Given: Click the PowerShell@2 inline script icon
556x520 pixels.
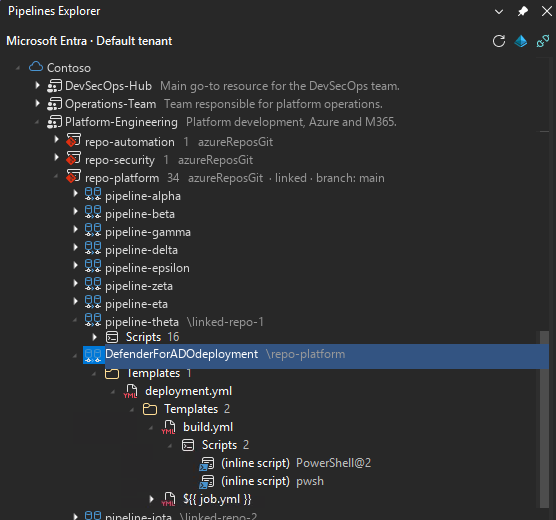Looking at the screenshot, I should pyautogui.click(x=207, y=464).
